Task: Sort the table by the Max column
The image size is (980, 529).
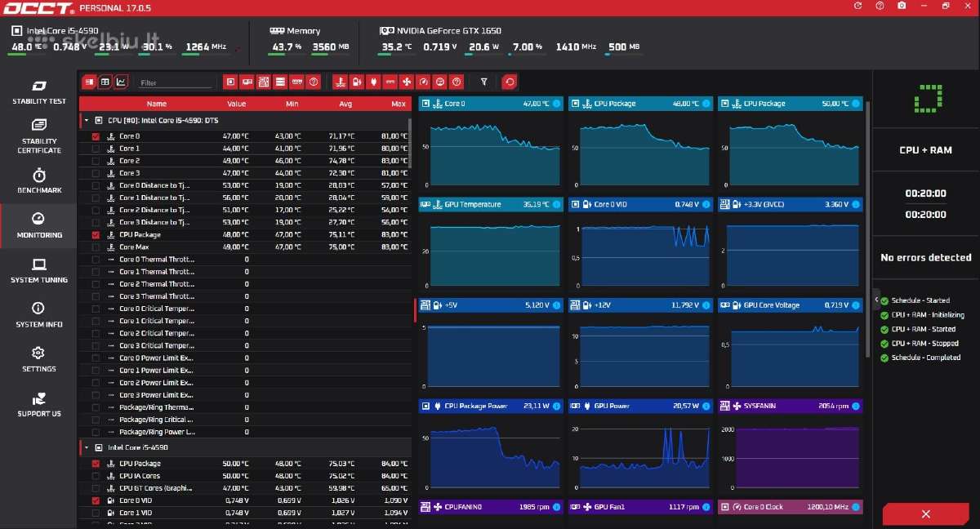Action: [x=399, y=104]
